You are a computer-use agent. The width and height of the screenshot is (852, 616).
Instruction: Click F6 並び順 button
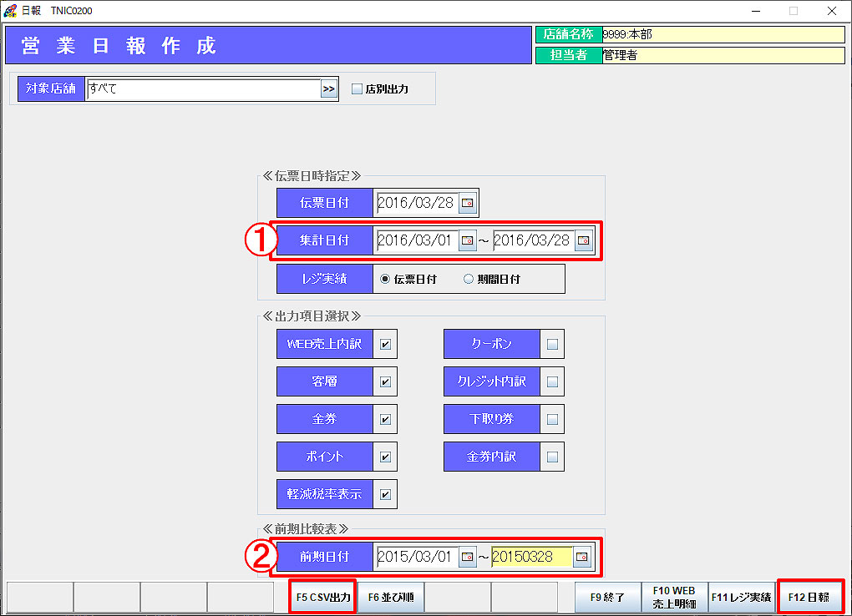point(391,597)
